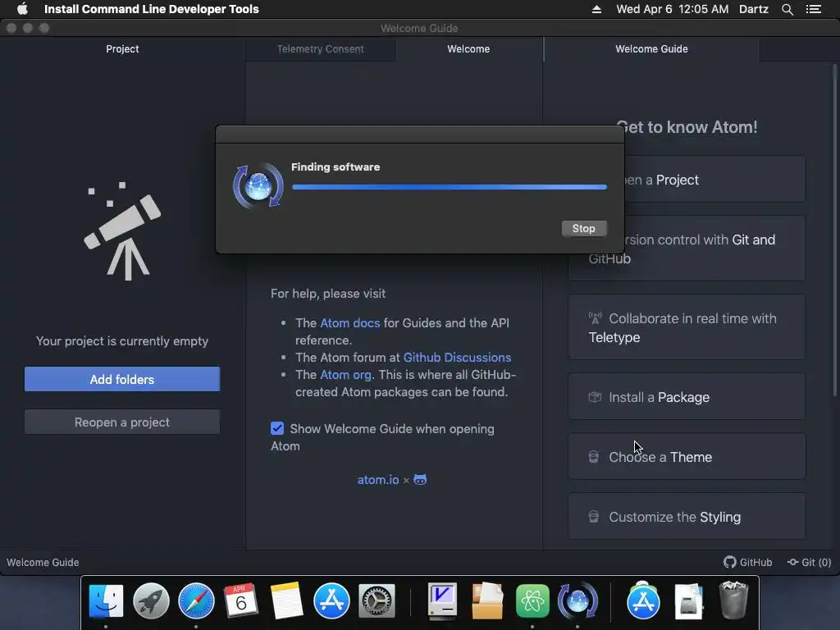Open Notes from the Dock
Screen dimensions: 840x630
(286, 600)
